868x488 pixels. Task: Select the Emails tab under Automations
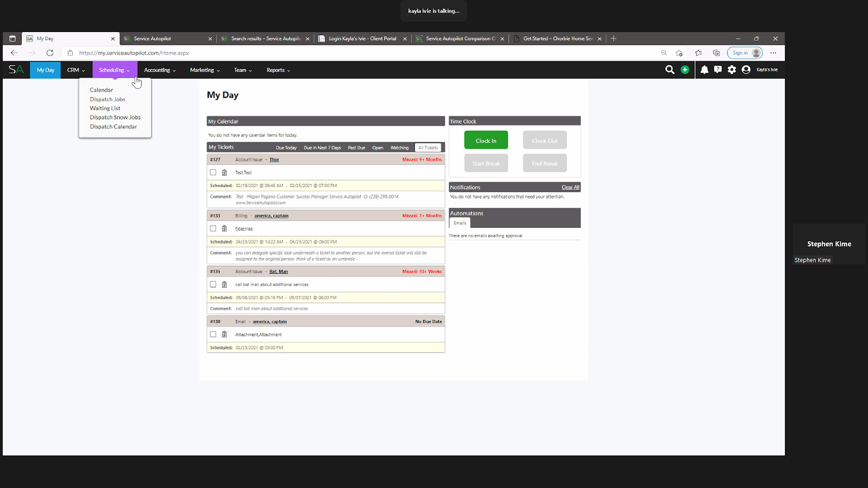click(460, 223)
